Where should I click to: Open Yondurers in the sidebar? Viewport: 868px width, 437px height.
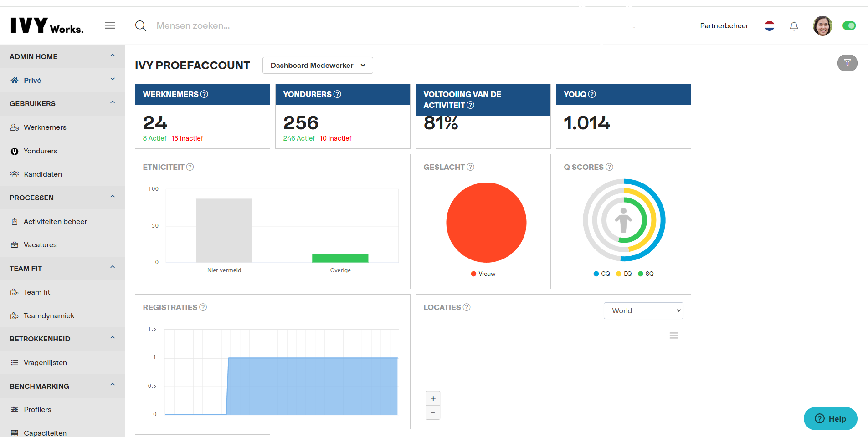point(41,151)
